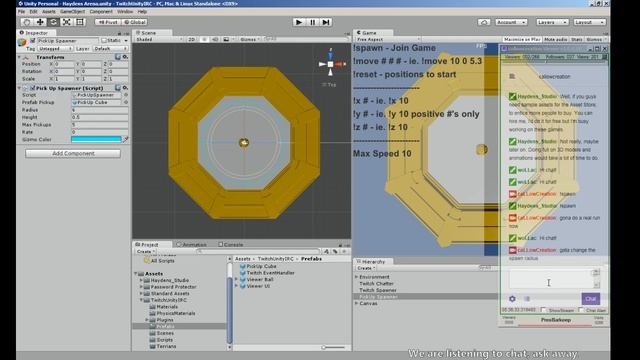Click object picker beside Script field
Viewport: 640px width, 360px height.
point(126,95)
